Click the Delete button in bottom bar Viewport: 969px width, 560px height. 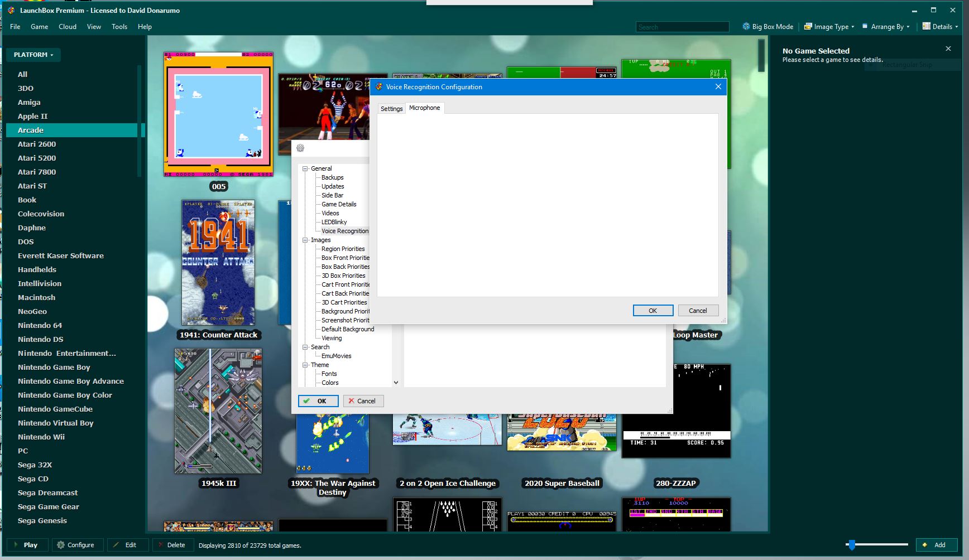coord(172,545)
